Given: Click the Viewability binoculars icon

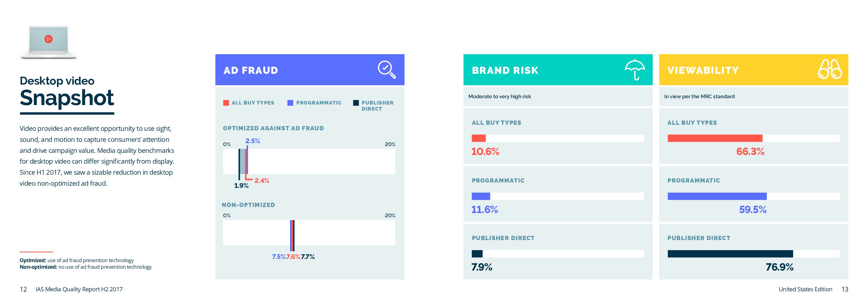Looking at the screenshot, I should coord(830,70).
